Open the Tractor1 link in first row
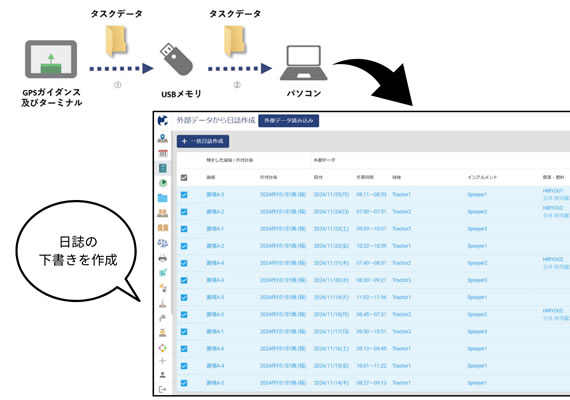570x400 pixels. 401,195
